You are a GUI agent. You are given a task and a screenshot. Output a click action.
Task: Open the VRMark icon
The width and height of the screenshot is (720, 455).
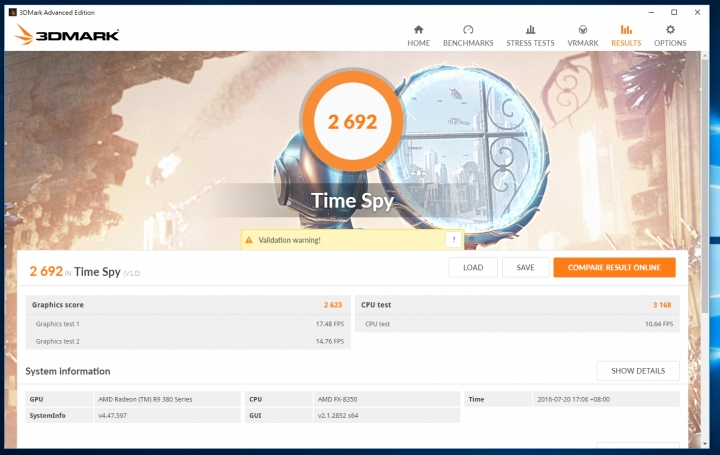pos(583,30)
